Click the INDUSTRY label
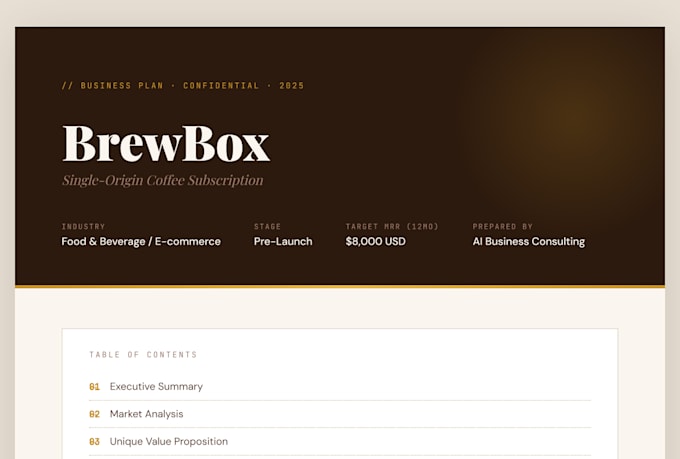680x459 pixels. pyautogui.click(x=83, y=226)
